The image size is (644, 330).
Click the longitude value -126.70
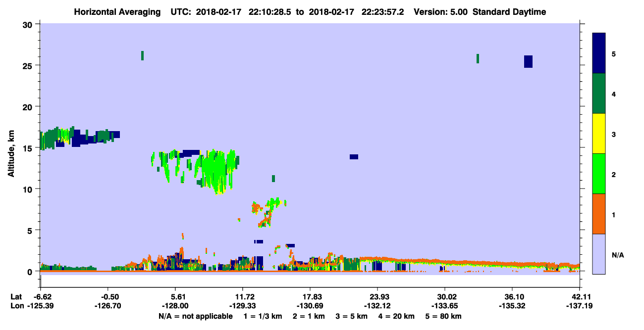tap(108, 306)
